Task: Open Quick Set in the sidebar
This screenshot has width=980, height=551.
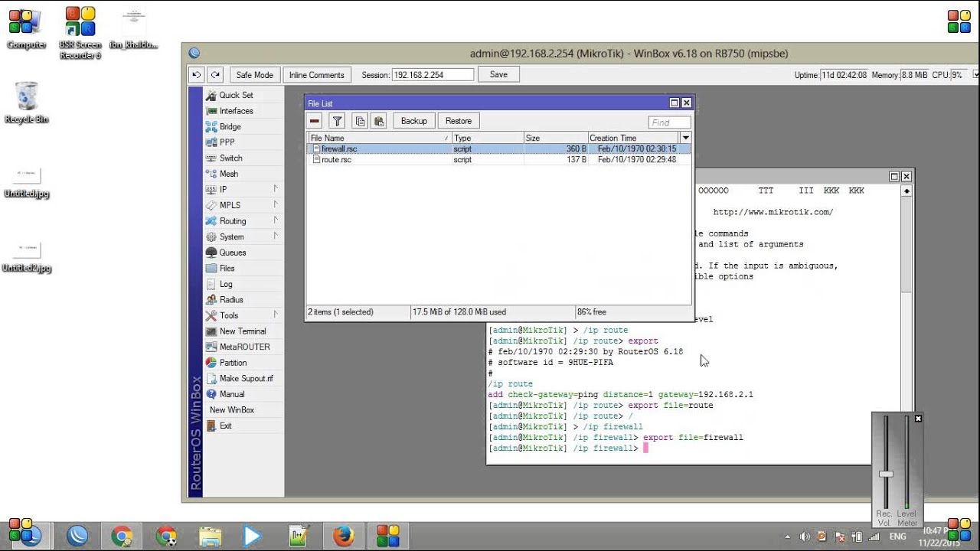Action: [x=236, y=95]
